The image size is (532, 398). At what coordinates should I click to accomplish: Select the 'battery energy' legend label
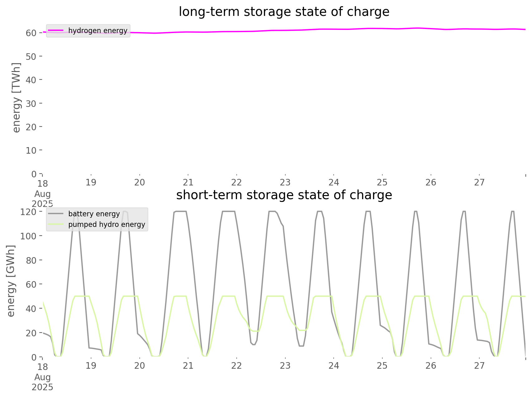[94, 214]
